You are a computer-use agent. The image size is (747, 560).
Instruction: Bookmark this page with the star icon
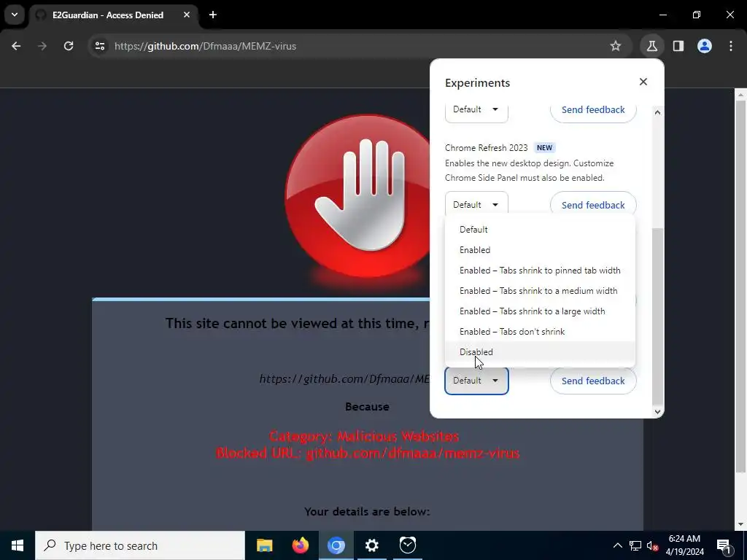coord(616,46)
